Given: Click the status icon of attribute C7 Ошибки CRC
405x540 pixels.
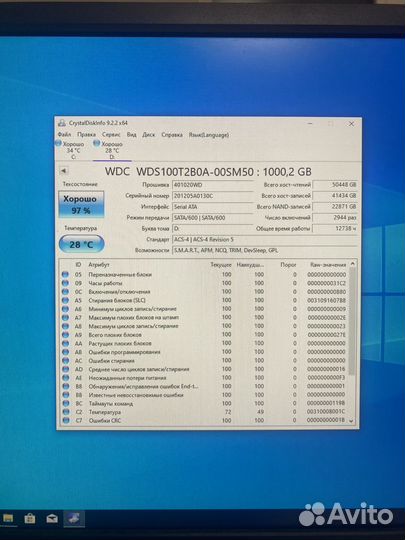Looking at the screenshot, I should (x=65, y=420).
